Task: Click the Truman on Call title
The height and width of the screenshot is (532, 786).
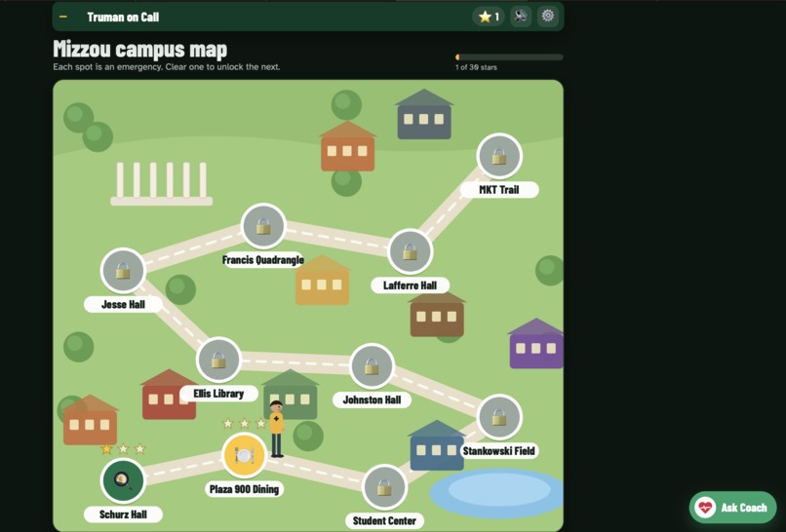Action: pyautogui.click(x=123, y=17)
